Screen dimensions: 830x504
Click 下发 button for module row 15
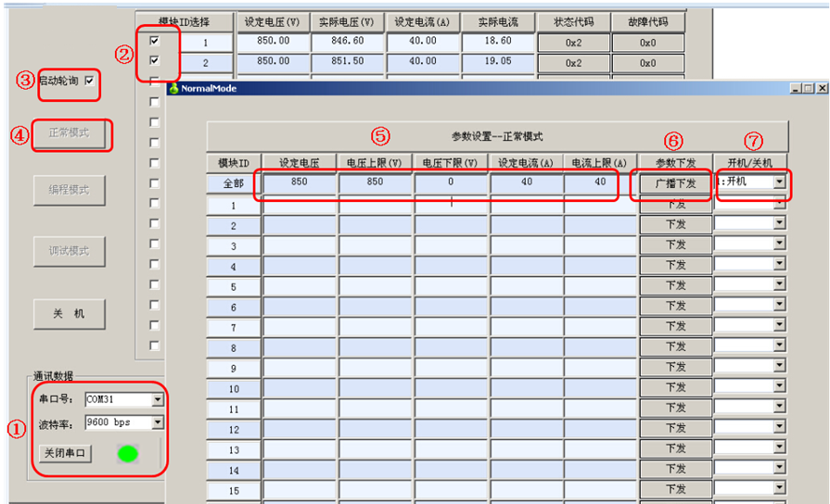675,489
